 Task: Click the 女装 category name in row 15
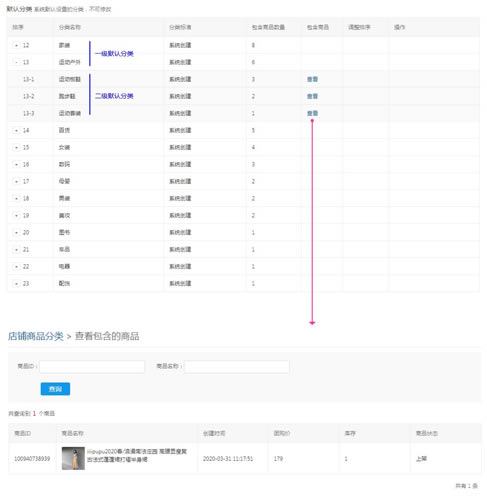coord(64,147)
